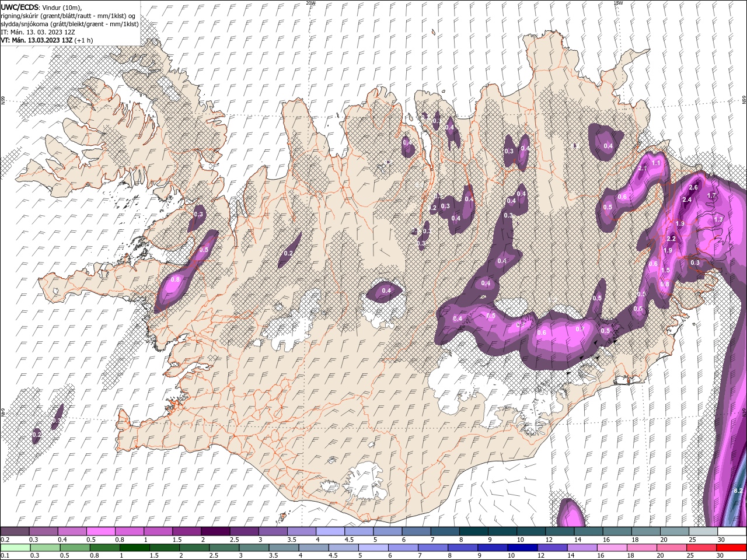The width and height of the screenshot is (747, 560).
Task: Click the 8.2 precipitation value on the map
Action: click(x=738, y=491)
